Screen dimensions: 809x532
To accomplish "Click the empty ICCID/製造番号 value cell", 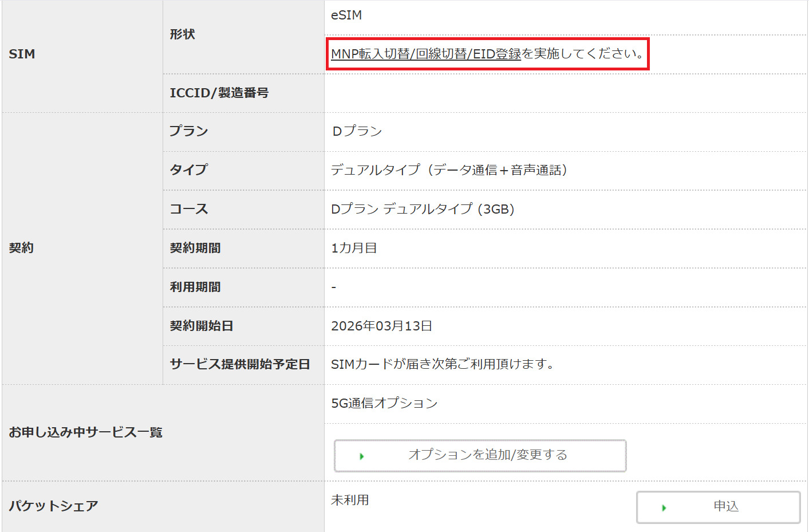I will point(565,93).
